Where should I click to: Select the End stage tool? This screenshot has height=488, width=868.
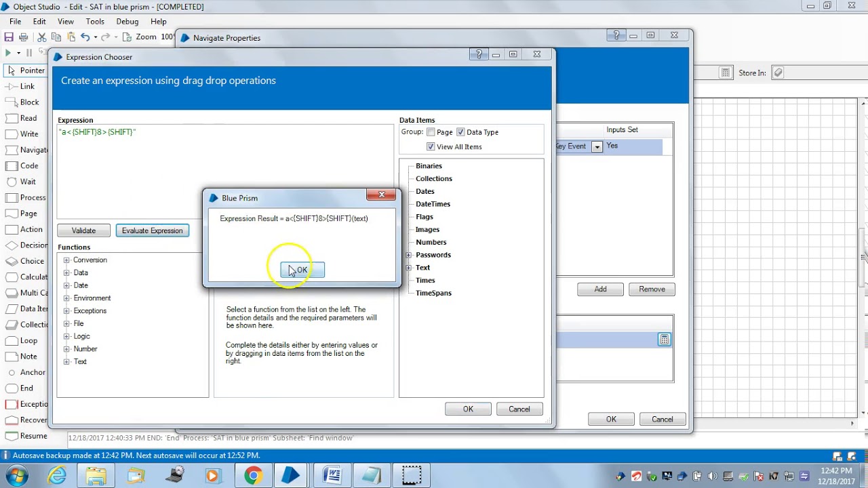click(x=20, y=388)
